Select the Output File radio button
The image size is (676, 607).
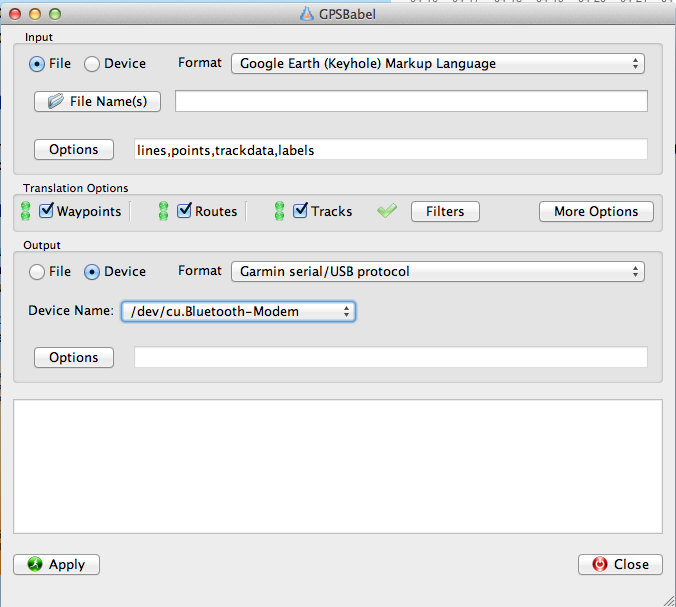click(x=37, y=272)
